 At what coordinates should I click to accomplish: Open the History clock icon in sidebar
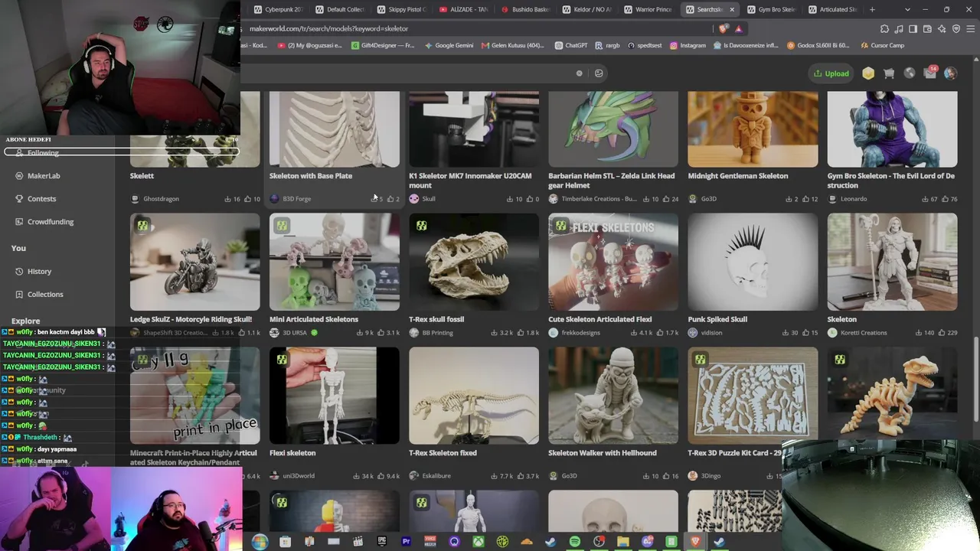point(20,272)
